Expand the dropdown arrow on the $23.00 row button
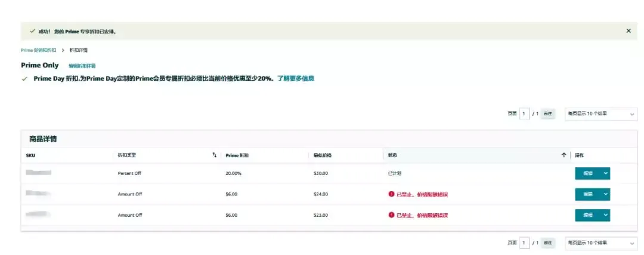The height and width of the screenshot is (255, 644). (x=605, y=215)
